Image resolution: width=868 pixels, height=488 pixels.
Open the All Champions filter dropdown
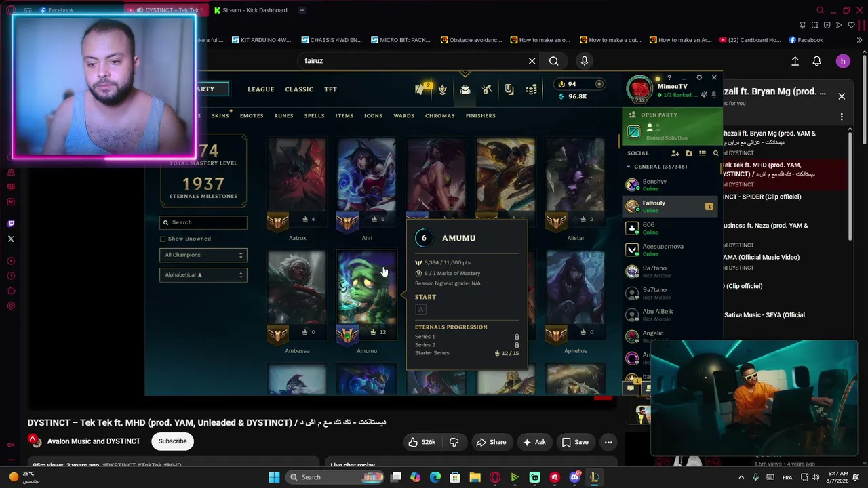click(203, 255)
